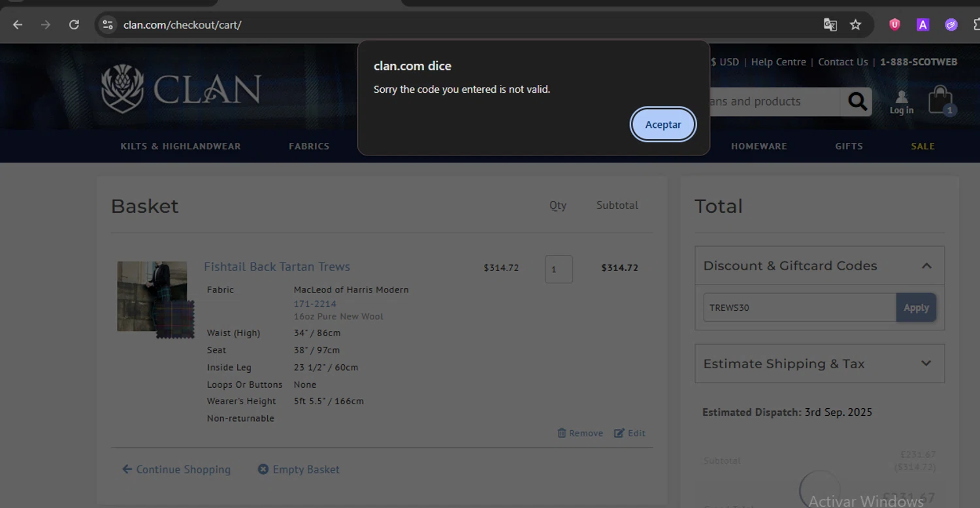The height and width of the screenshot is (508, 980).
Task: Click the address bar URL clan.com/checkout/cart/
Action: (182, 25)
